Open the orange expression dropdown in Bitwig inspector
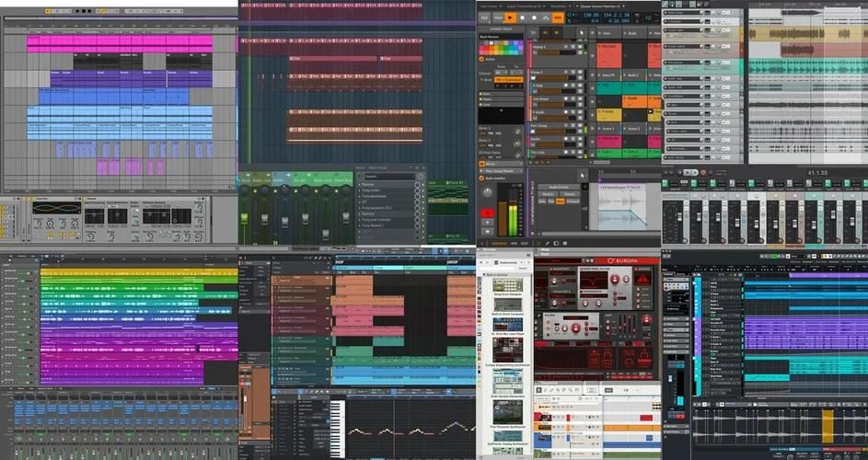 click(x=508, y=80)
